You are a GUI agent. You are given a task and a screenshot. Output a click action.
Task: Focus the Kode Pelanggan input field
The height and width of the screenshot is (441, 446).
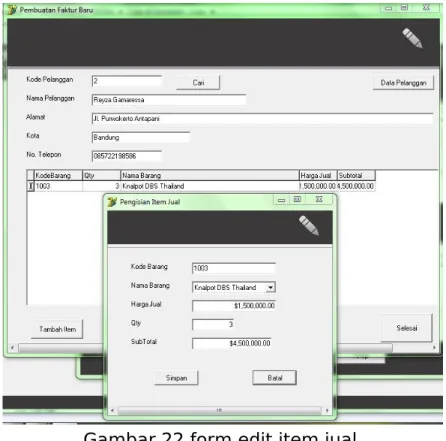[127, 81]
